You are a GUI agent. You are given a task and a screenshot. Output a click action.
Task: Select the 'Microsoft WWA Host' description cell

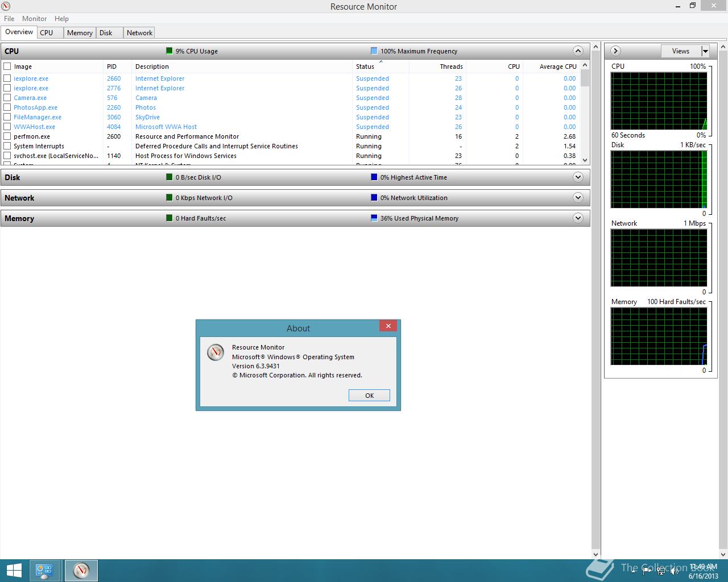click(166, 127)
